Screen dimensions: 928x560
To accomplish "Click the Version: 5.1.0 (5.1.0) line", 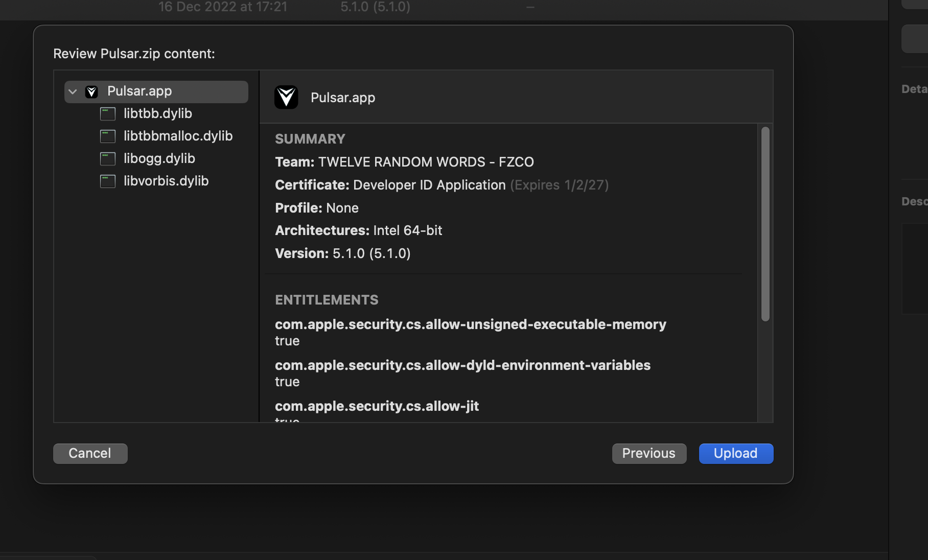I will (x=343, y=253).
